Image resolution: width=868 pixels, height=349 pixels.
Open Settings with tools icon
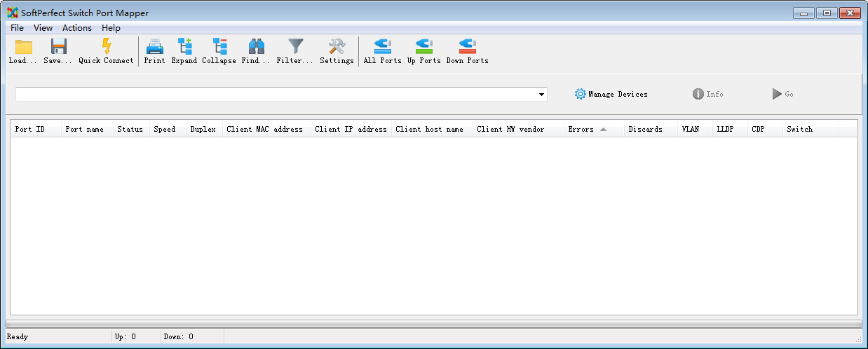click(x=337, y=48)
